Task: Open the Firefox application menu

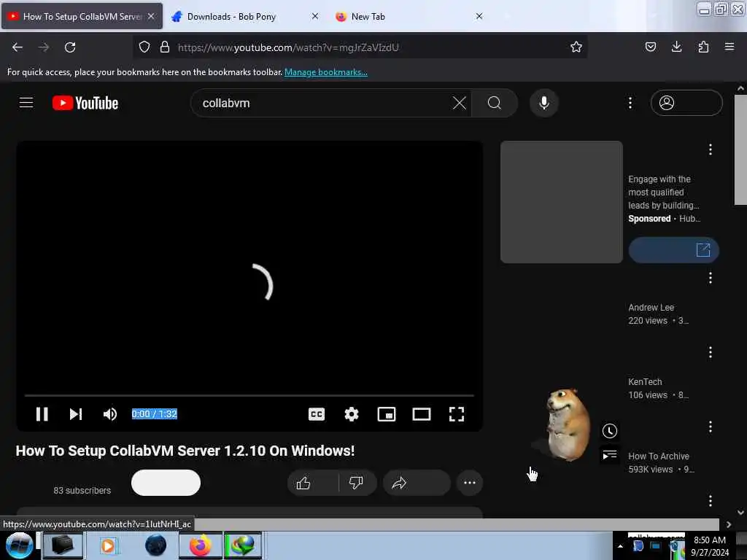Action: 729,47
